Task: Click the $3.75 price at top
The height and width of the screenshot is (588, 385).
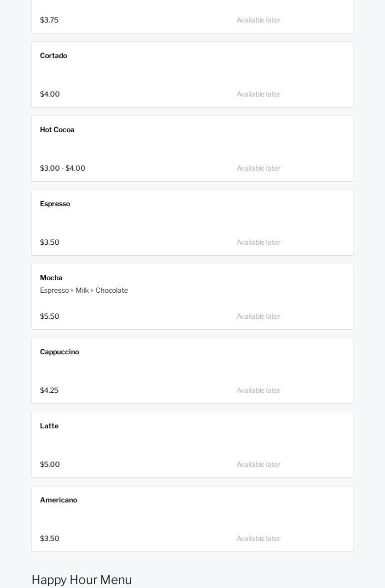Action: coord(49,20)
